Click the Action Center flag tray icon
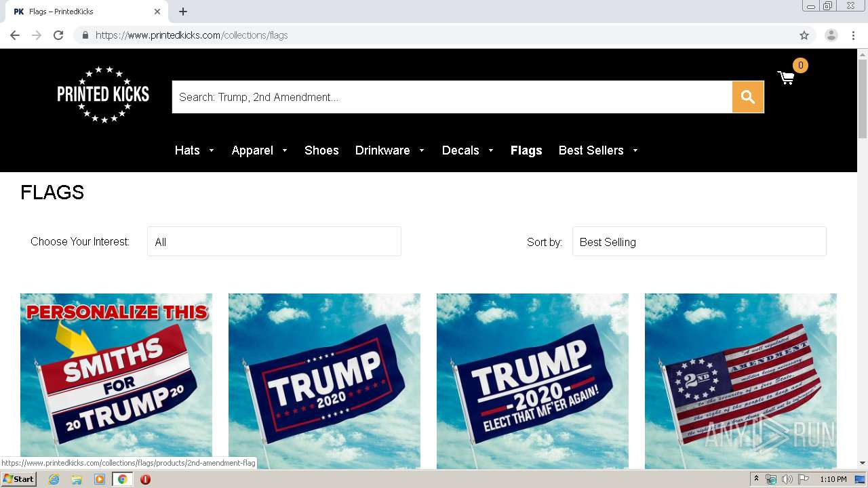This screenshot has height=488, width=868. (x=803, y=479)
